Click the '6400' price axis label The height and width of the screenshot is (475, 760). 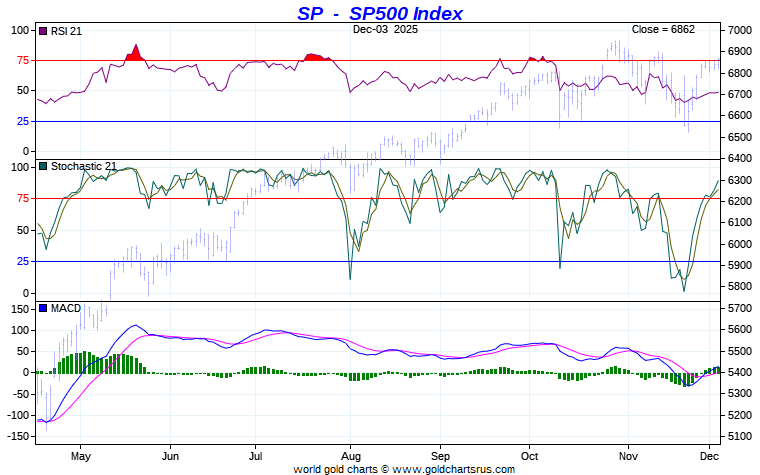coord(740,158)
